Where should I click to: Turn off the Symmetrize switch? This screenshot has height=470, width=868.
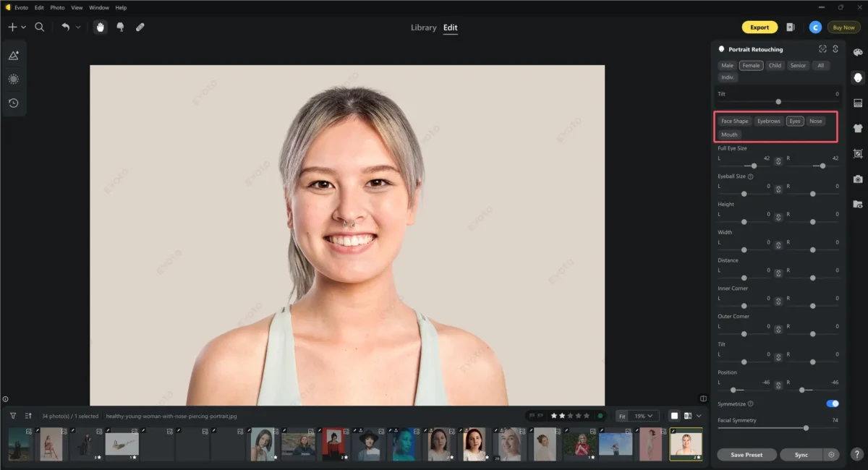(x=833, y=403)
